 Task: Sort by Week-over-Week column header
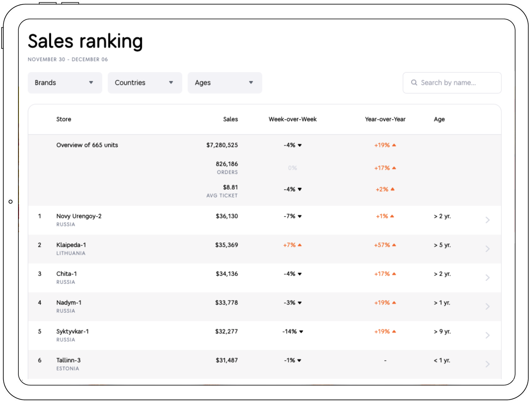pos(293,119)
